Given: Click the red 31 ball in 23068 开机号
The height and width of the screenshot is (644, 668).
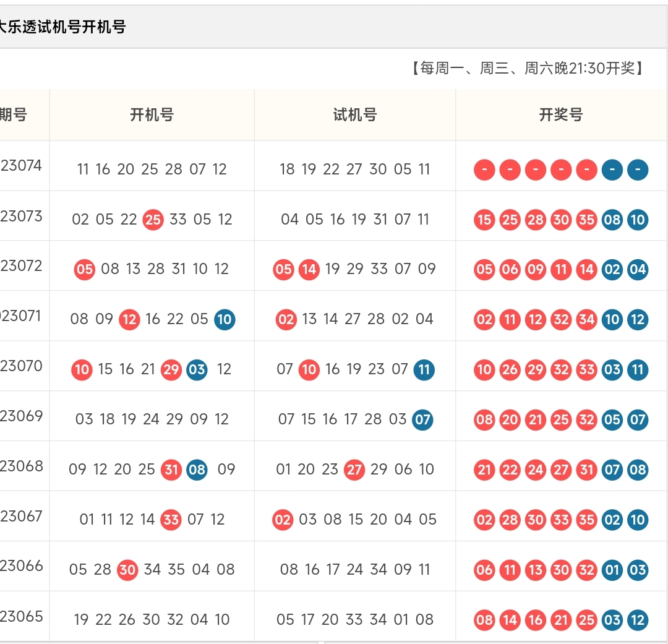Looking at the screenshot, I should pos(171,470).
